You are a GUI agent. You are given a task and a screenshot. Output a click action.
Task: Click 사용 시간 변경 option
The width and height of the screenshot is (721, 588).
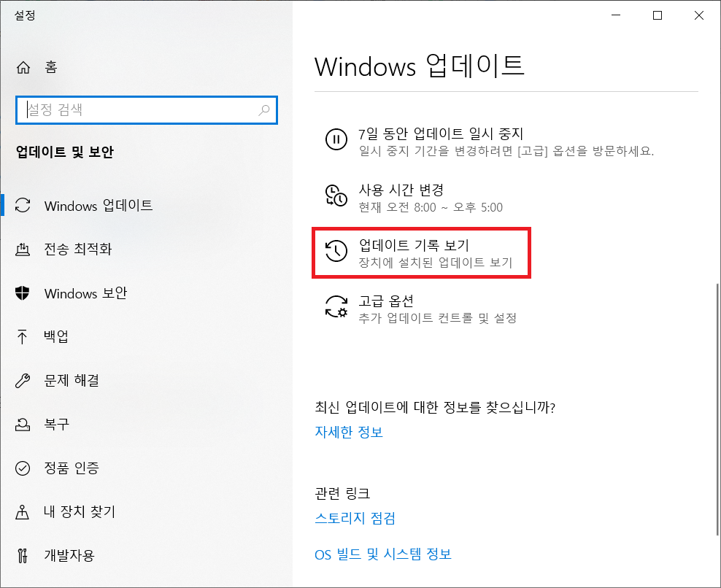click(414, 198)
